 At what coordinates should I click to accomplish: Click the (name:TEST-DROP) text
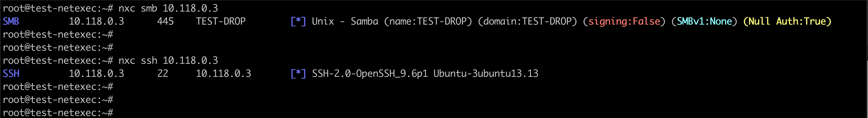tap(428, 21)
